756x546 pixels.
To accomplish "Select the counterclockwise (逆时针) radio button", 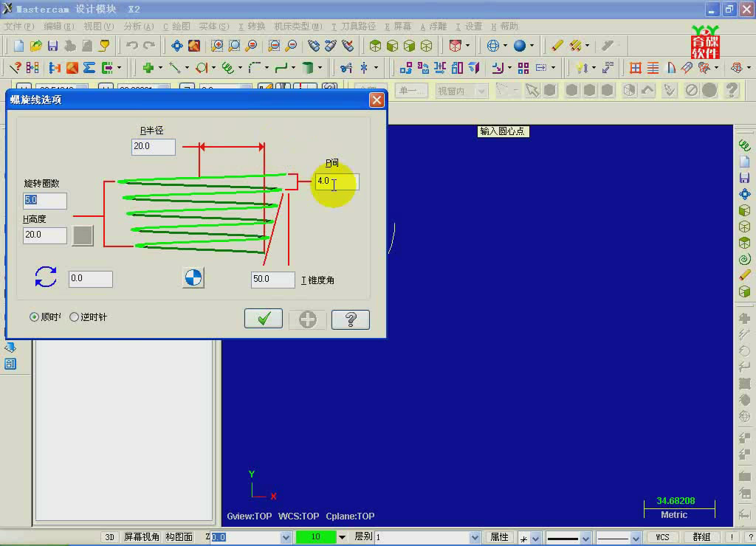I will point(74,317).
